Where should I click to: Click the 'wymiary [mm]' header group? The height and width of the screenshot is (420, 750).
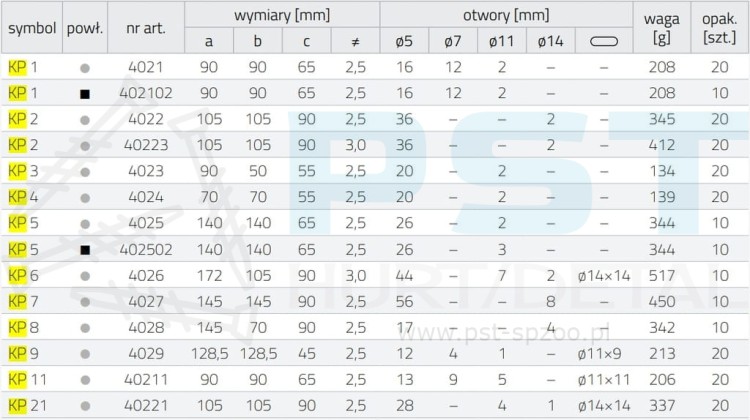tap(282, 15)
